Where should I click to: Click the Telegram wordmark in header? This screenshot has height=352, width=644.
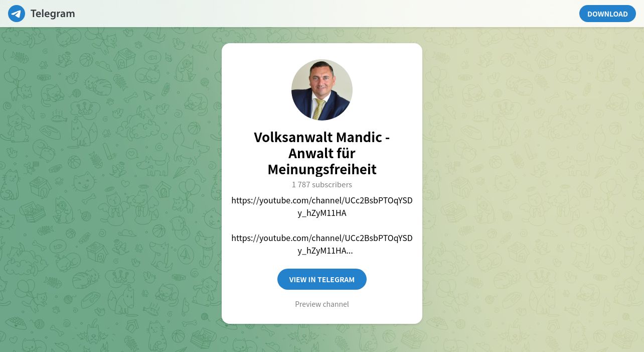pos(53,14)
